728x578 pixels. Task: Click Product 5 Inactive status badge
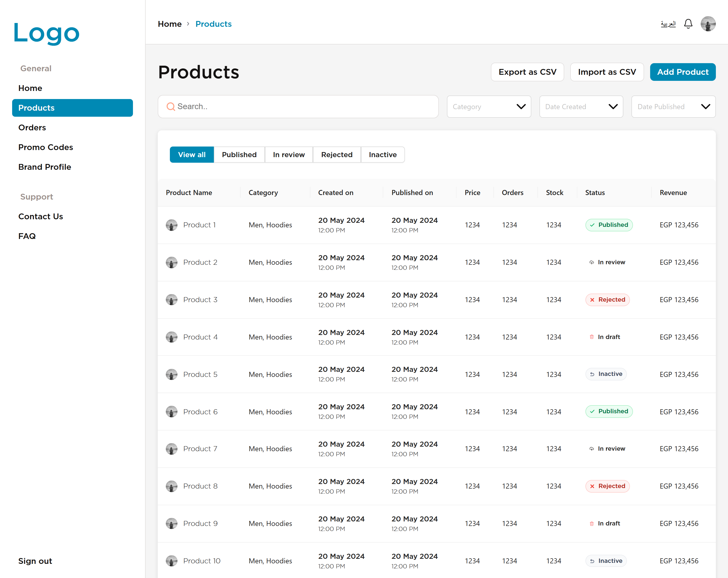pyautogui.click(x=606, y=374)
